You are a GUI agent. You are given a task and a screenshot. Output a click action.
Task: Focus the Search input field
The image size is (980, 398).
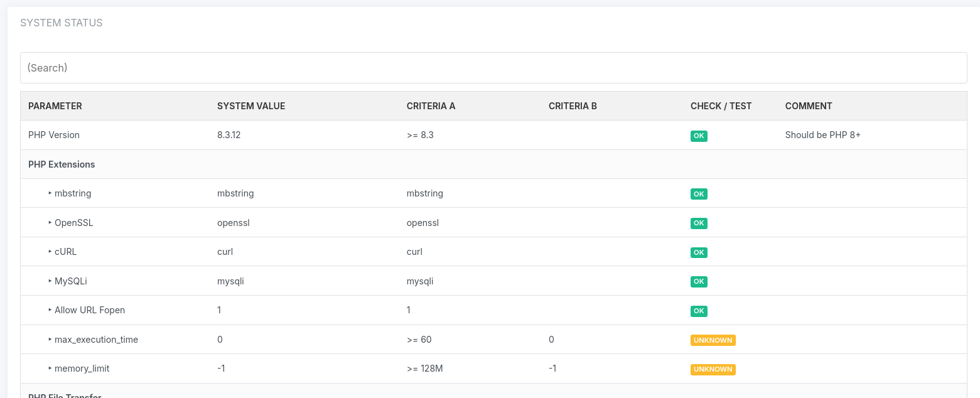click(x=493, y=68)
